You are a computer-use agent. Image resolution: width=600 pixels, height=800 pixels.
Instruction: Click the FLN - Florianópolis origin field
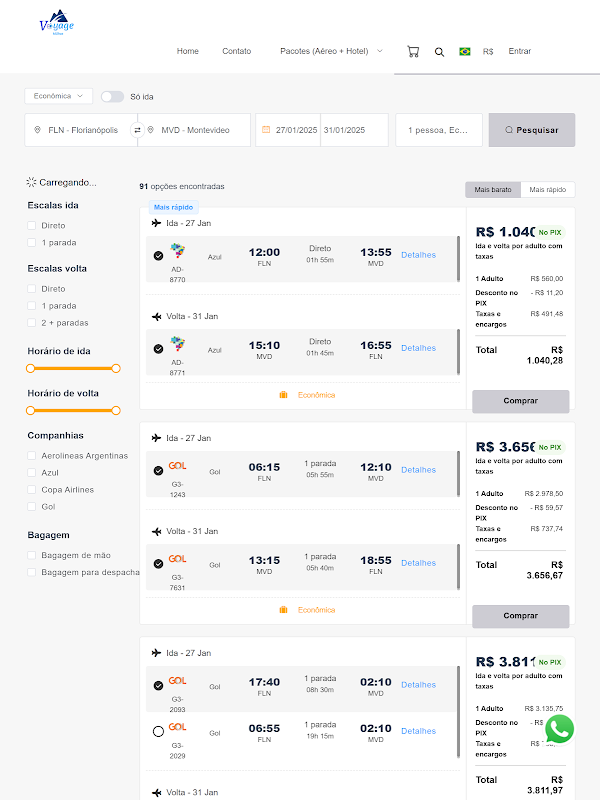pyautogui.click(x=81, y=130)
